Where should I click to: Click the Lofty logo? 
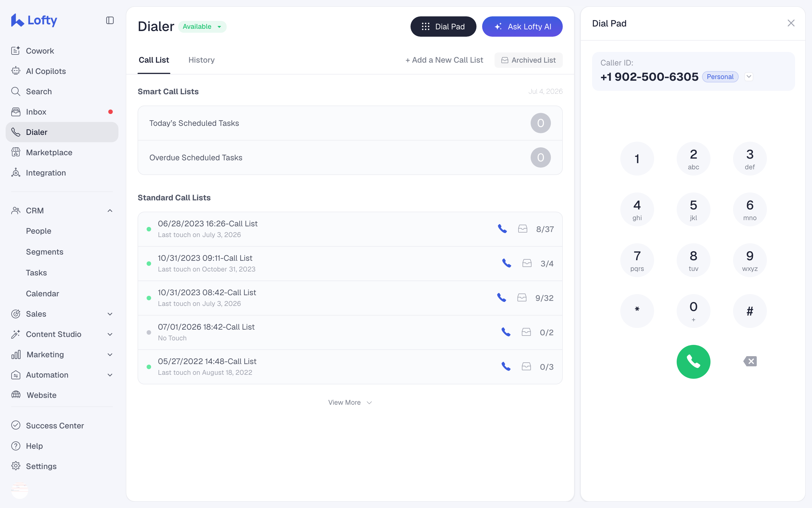tap(34, 20)
